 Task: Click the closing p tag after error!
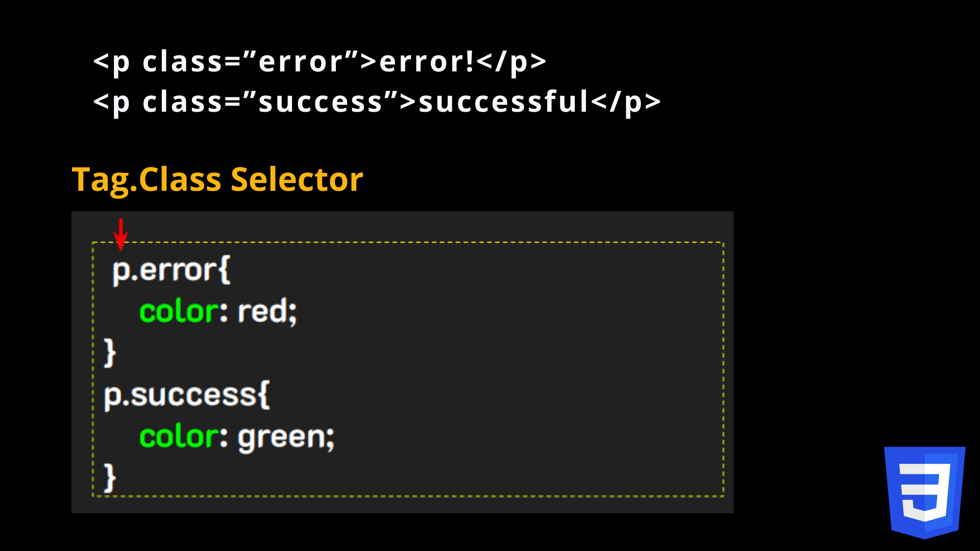point(512,62)
